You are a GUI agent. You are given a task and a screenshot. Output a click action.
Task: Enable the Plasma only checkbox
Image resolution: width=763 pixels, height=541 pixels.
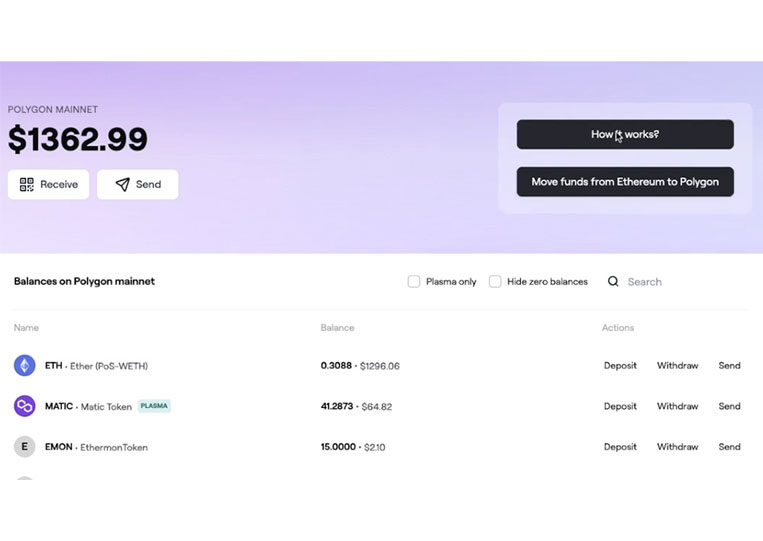(x=414, y=281)
